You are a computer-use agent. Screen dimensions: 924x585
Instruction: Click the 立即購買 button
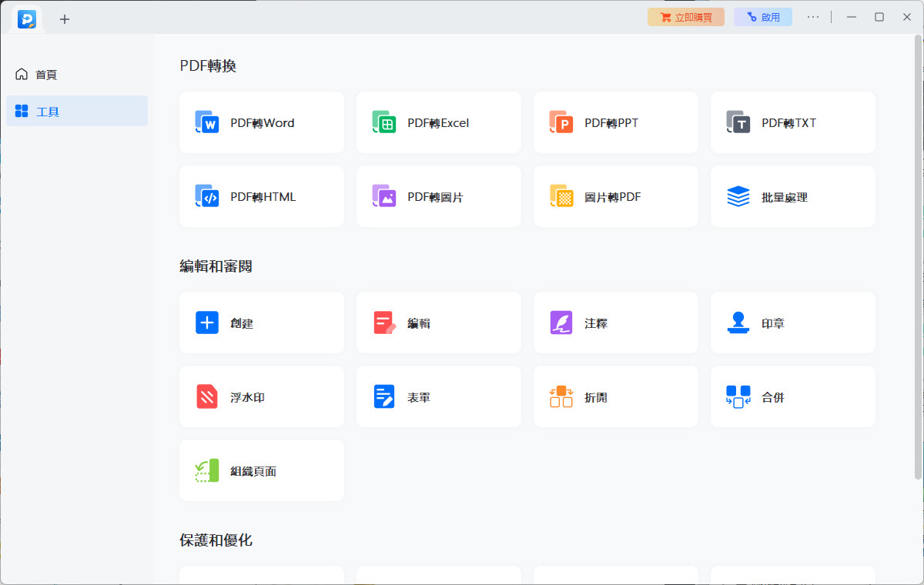pos(686,17)
